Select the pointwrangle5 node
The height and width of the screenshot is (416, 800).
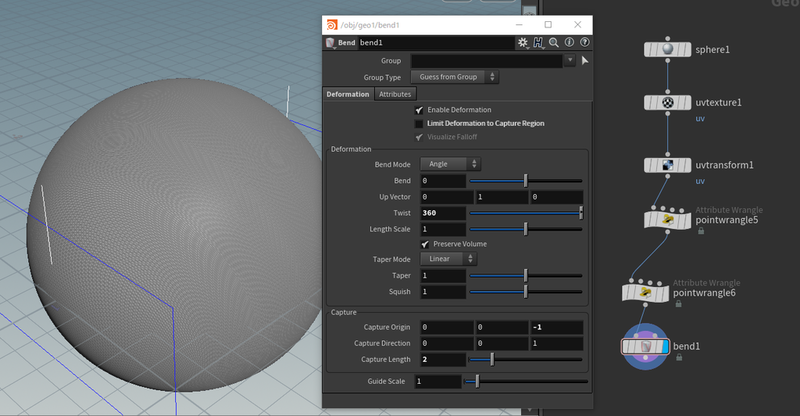[x=667, y=220]
